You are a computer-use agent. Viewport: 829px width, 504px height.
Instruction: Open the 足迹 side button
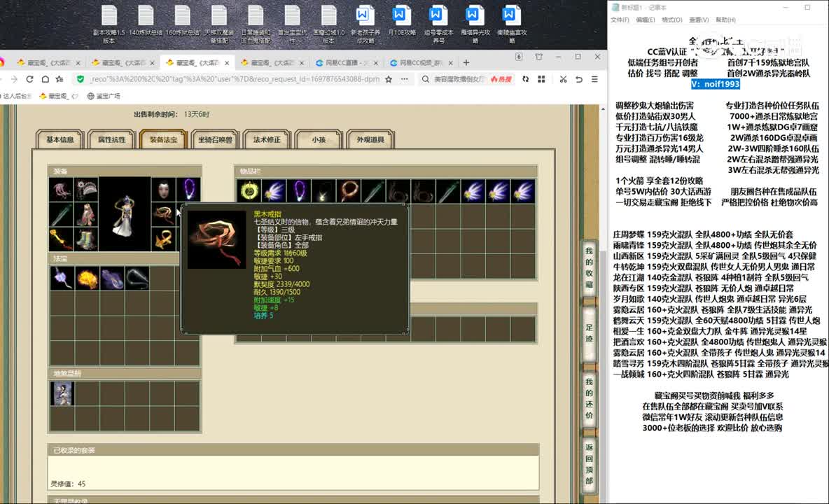[589, 332]
